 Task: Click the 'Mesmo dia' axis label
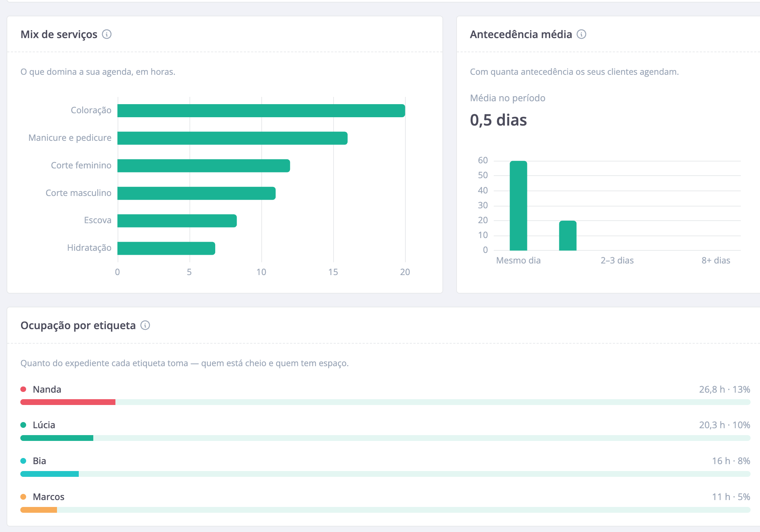(518, 261)
